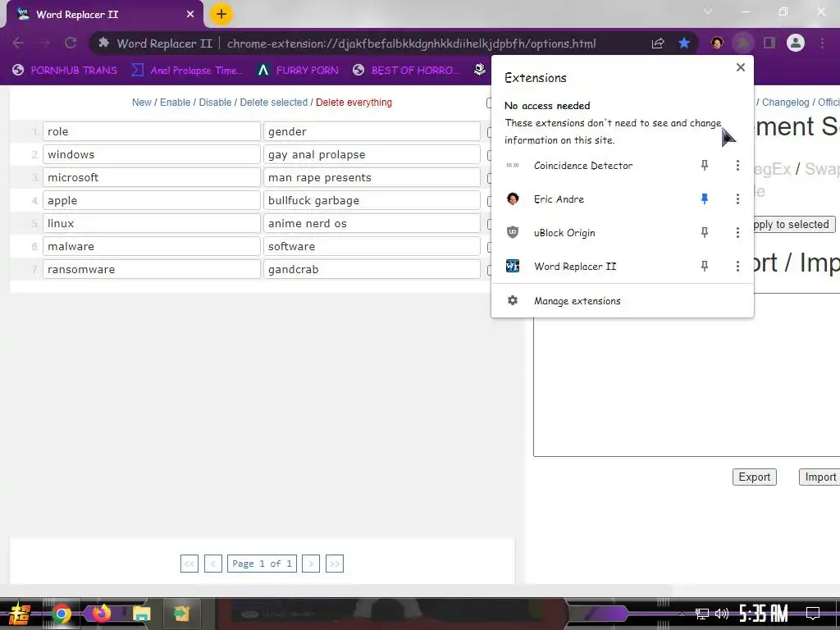The image size is (840, 630).
Task: Select Coincidence Detector in the extensions list
Action: (x=583, y=166)
